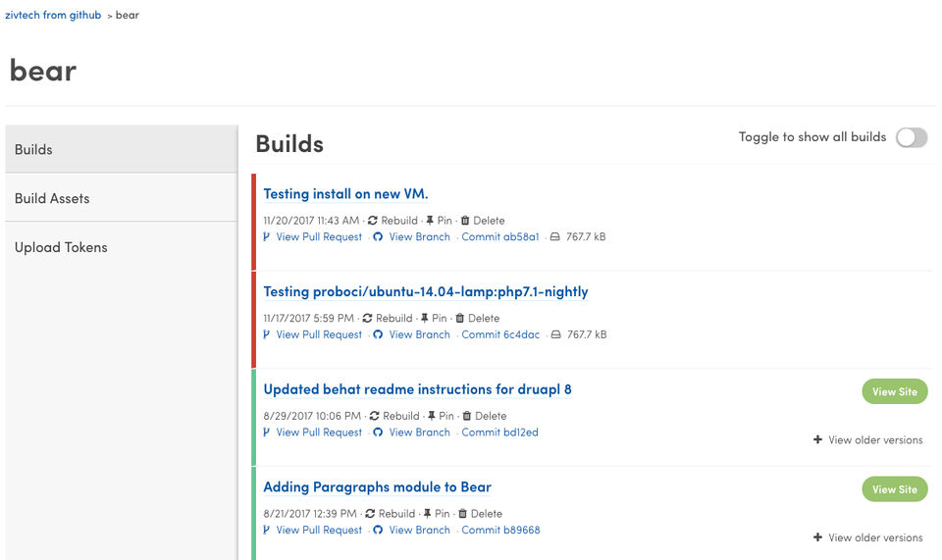Click View Site for Adding Paragraphs build
The width and height of the screenshot is (942, 560).
[x=894, y=489]
